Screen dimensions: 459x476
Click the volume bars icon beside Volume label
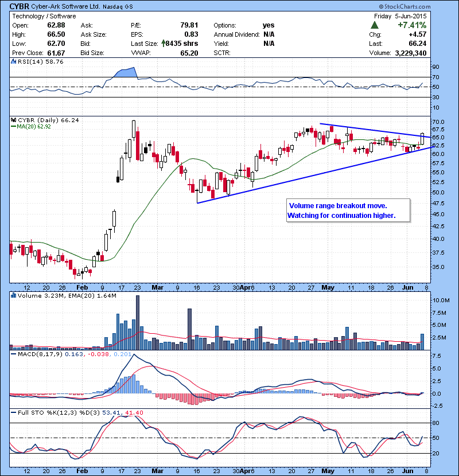[13, 295]
